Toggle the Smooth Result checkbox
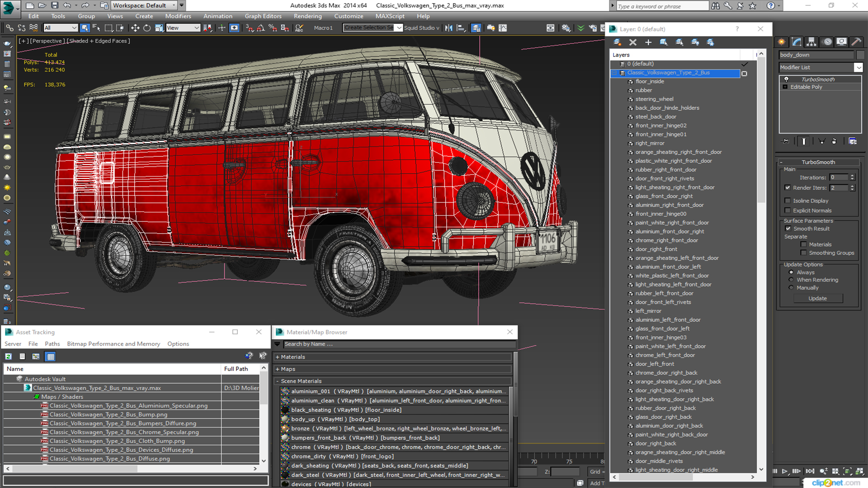868x488 pixels. pyautogui.click(x=788, y=229)
